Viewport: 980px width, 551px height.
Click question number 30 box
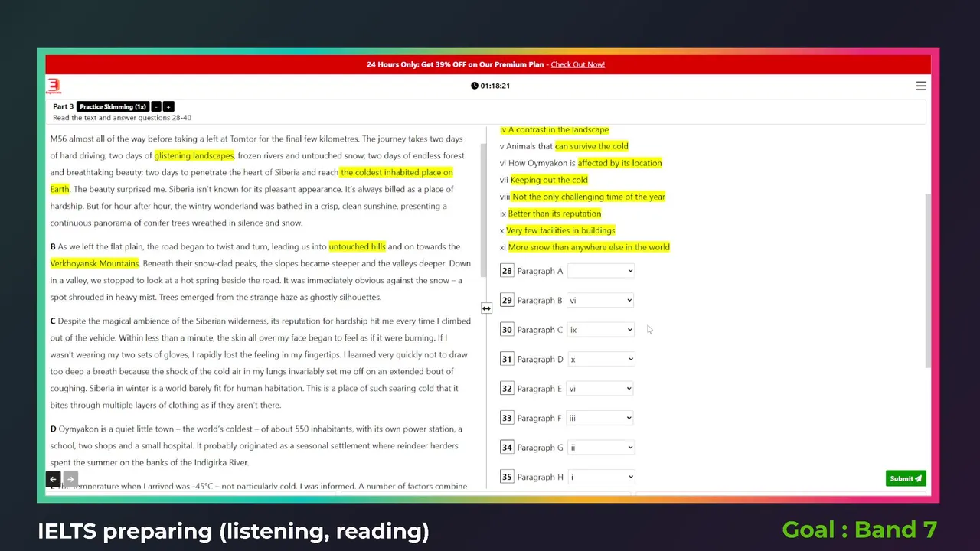pos(507,330)
